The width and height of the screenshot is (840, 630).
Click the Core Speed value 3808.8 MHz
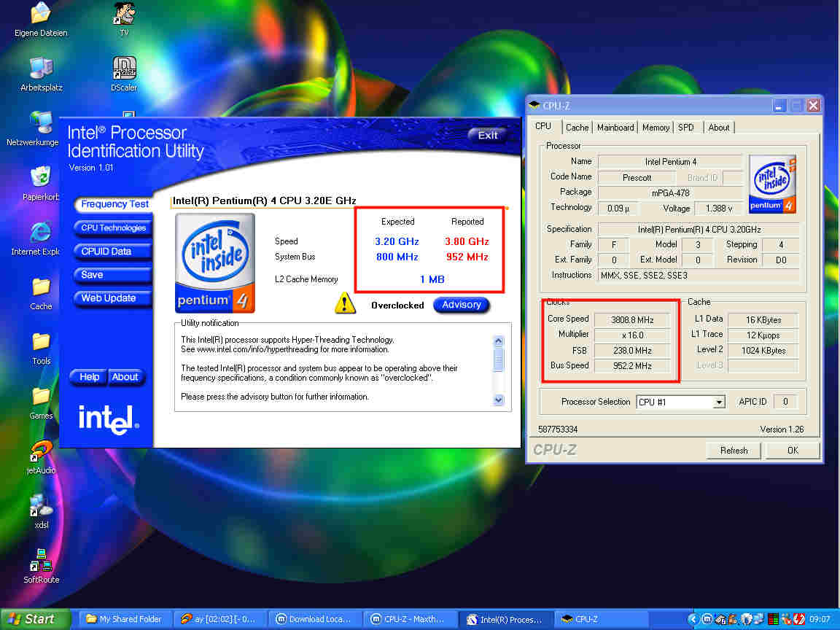632,320
